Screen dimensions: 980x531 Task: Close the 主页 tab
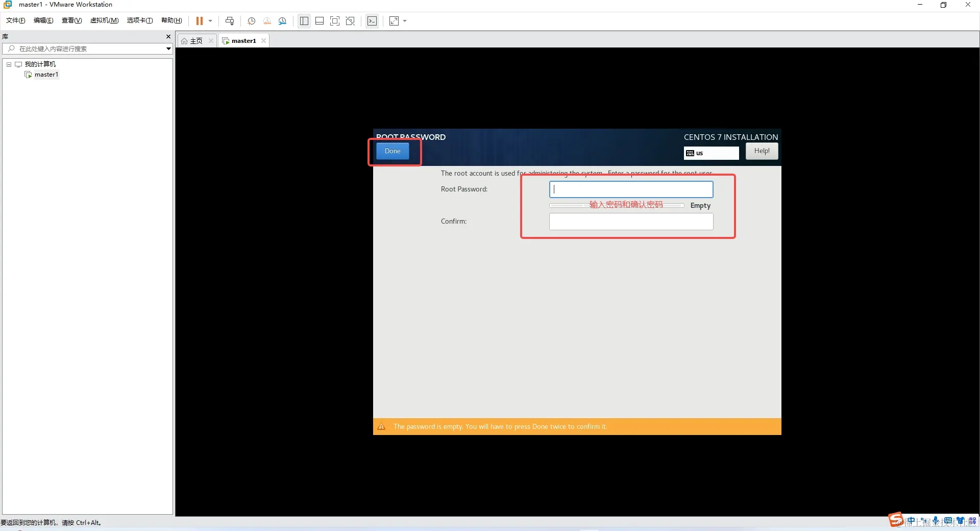pyautogui.click(x=211, y=41)
